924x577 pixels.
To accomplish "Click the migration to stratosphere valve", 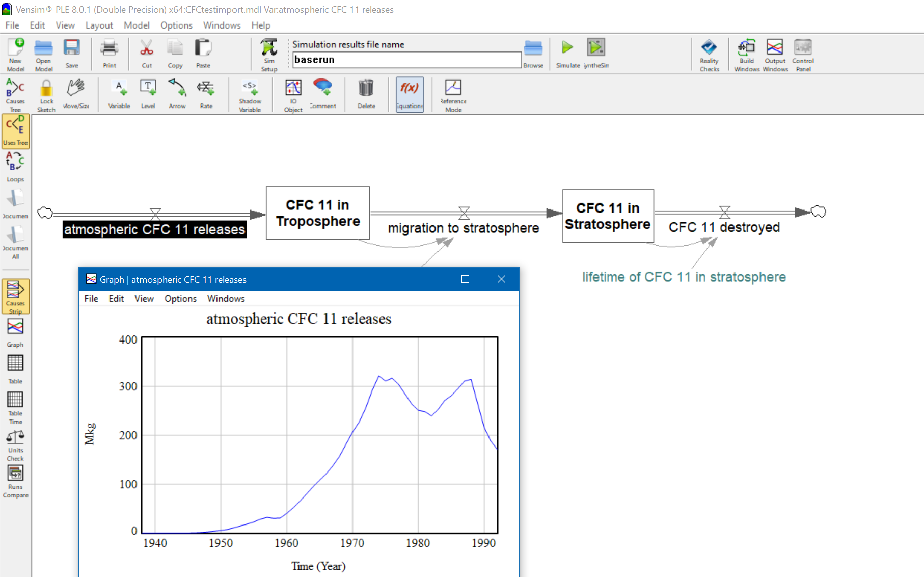I will pos(464,213).
